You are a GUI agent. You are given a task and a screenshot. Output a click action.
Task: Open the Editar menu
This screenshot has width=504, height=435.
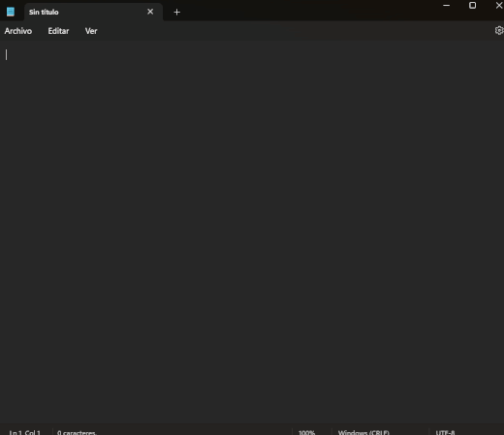pyautogui.click(x=58, y=31)
